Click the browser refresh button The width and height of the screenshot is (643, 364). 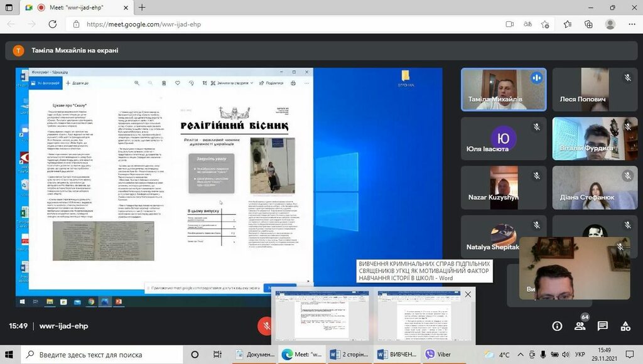53,24
